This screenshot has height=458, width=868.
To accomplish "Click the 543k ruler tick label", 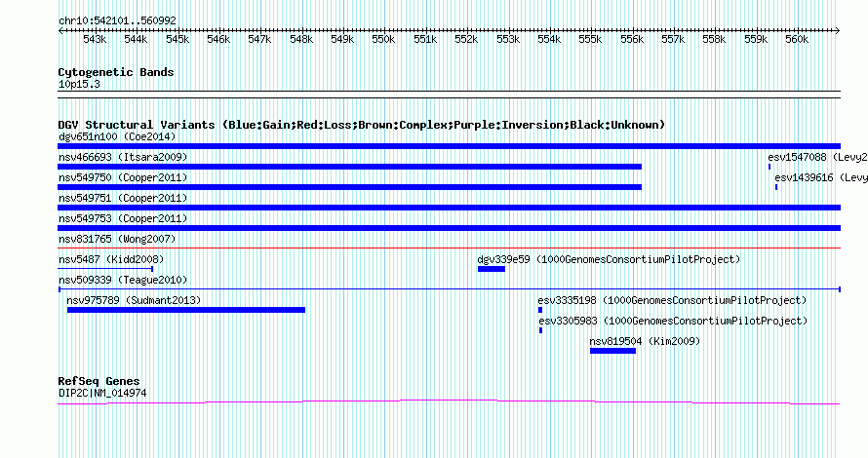I will (x=95, y=39).
